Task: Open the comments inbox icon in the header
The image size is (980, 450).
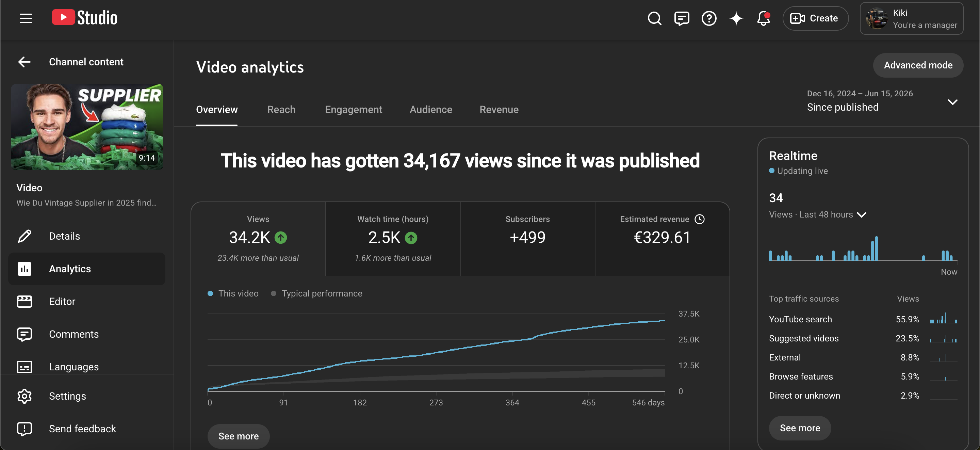Action: click(x=682, y=18)
